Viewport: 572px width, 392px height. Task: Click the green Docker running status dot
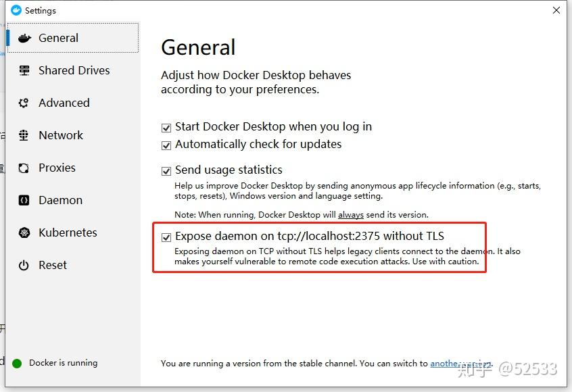coord(15,363)
